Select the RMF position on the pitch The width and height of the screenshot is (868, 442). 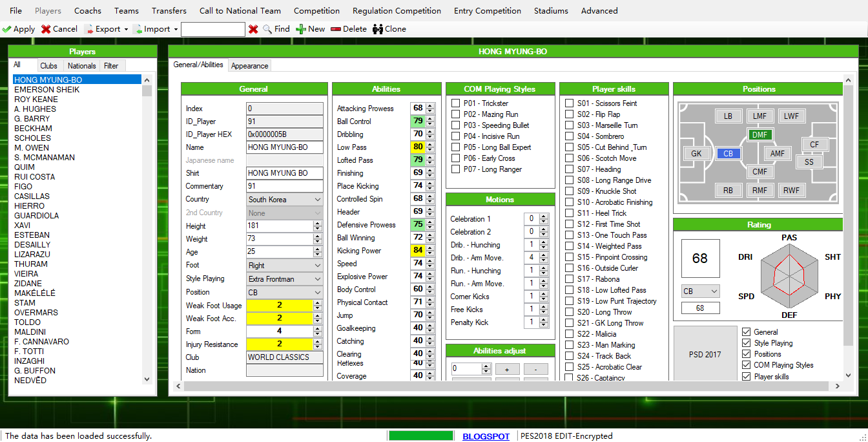click(x=759, y=191)
